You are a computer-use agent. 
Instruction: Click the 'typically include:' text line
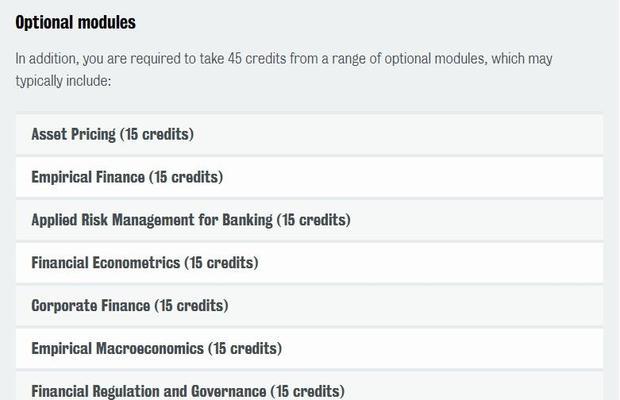click(x=63, y=81)
